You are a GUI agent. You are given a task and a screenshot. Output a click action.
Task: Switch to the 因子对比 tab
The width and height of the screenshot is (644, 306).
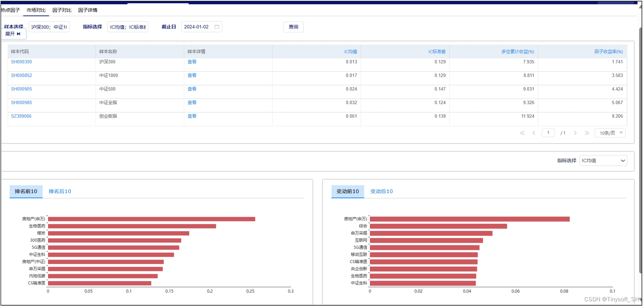pyautogui.click(x=62, y=10)
